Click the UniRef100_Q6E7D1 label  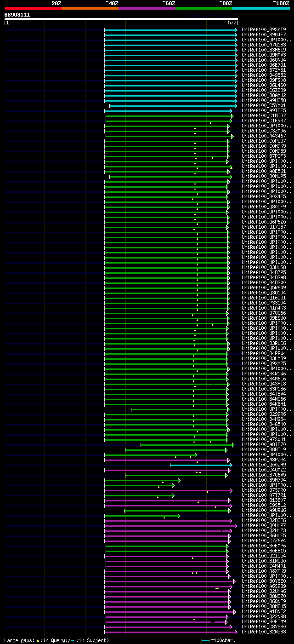(264, 65)
